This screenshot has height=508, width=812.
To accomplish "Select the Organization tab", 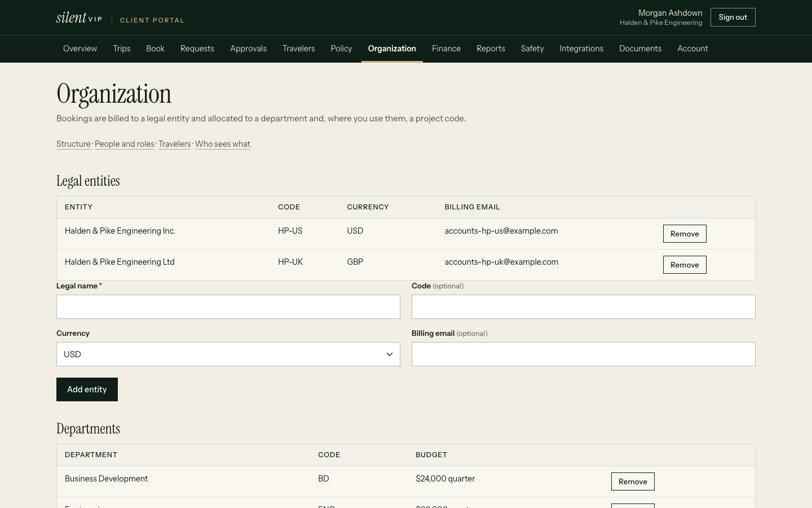I will (x=392, y=49).
